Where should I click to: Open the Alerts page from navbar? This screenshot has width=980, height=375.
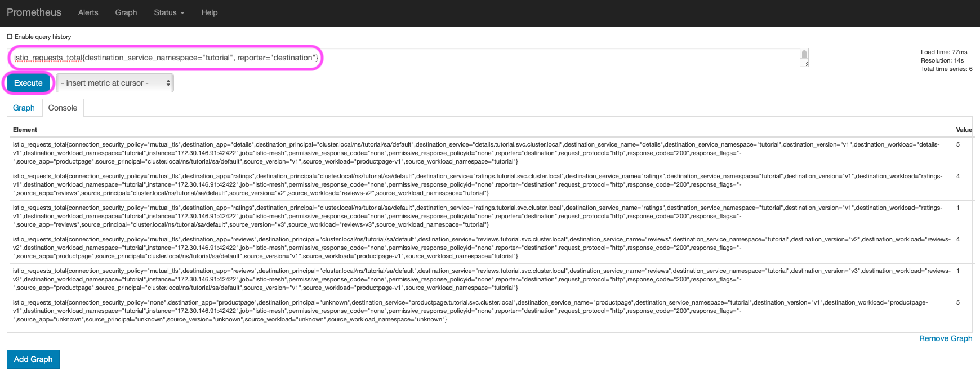[88, 12]
